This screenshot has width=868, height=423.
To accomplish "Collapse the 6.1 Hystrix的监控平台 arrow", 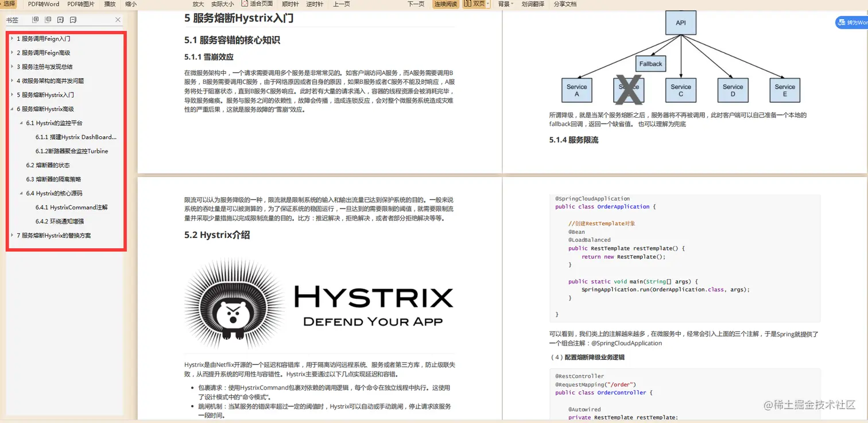I will point(21,123).
